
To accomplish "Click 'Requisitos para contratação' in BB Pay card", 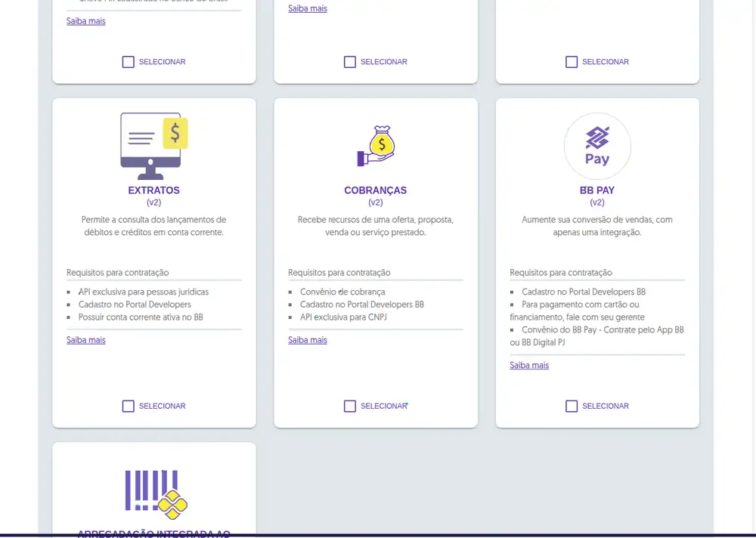I will (561, 272).
